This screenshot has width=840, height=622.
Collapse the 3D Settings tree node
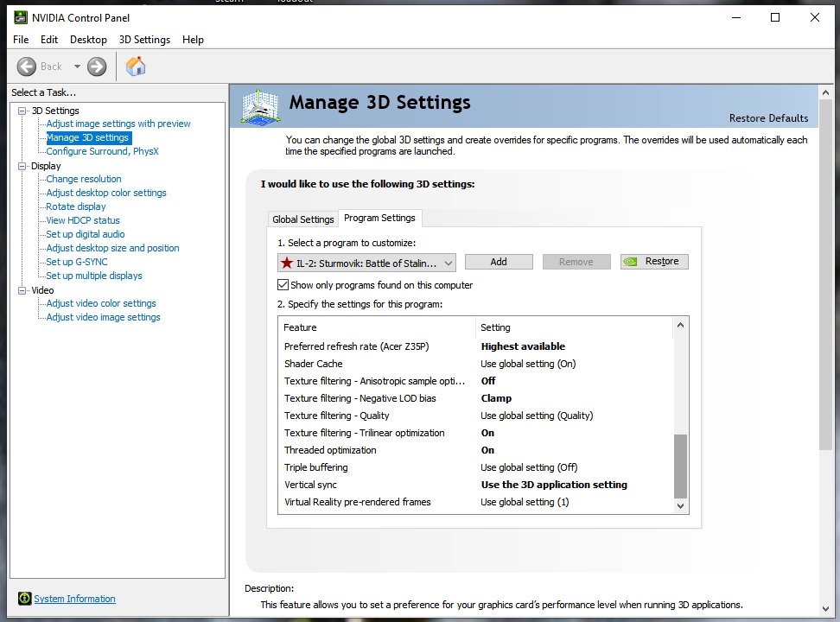(x=22, y=111)
